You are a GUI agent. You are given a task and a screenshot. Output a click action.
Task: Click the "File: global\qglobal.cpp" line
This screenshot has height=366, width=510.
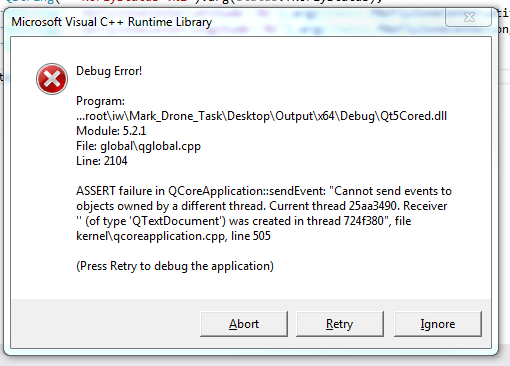tap(138, 146)
